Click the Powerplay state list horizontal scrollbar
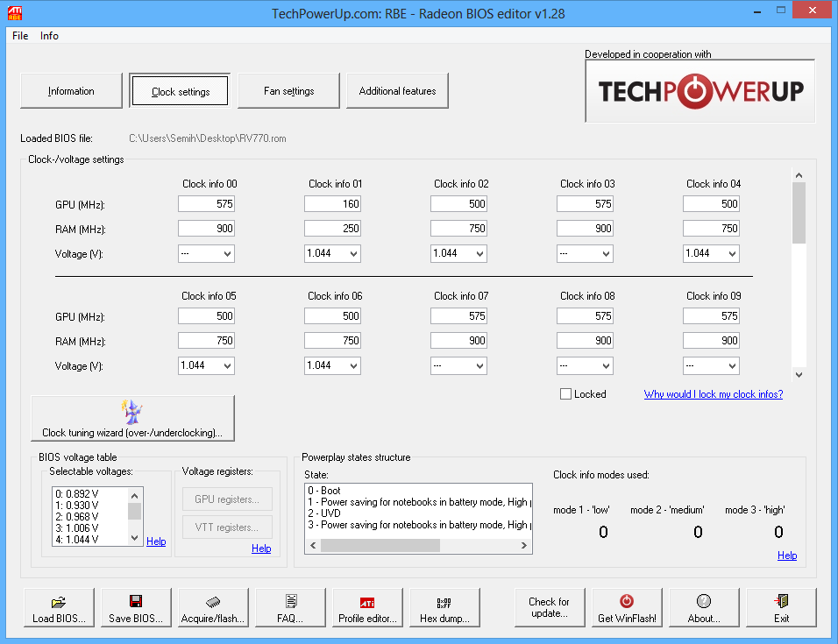Screen dimensions: 838x644 click(380, 545)
